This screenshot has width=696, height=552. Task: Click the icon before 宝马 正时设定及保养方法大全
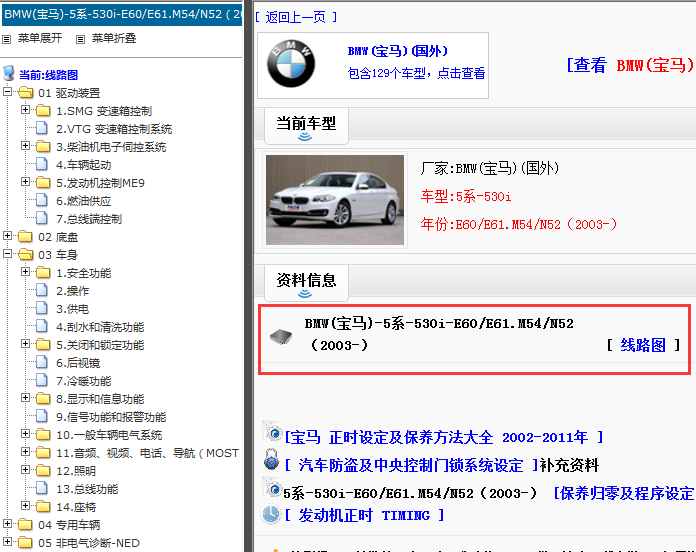[x=273, y=431]
